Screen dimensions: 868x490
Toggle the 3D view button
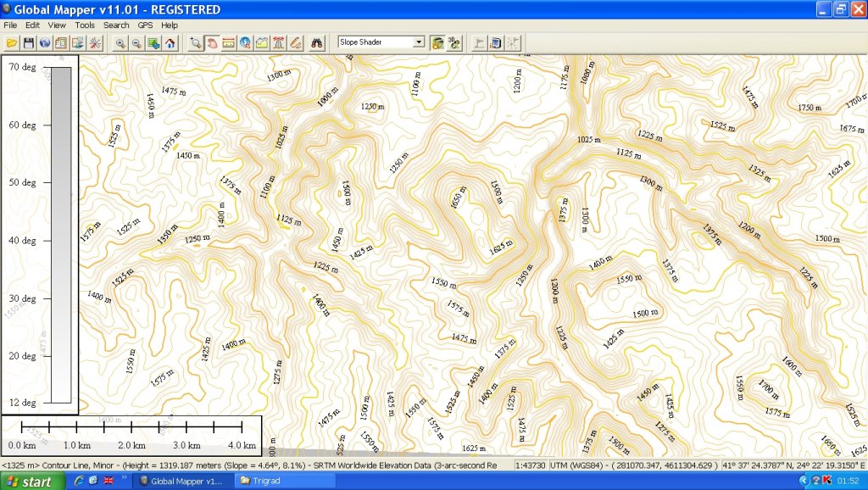click(453, 42)
